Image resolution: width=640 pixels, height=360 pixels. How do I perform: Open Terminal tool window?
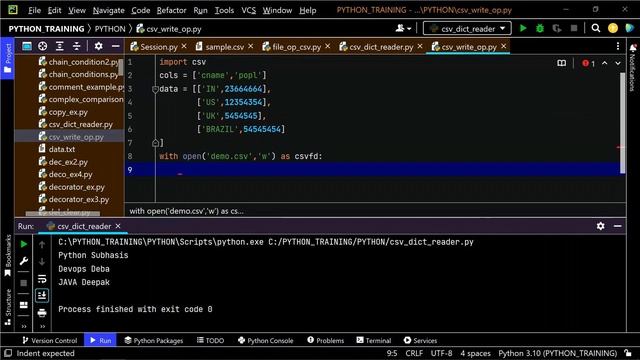coord(373,340)
